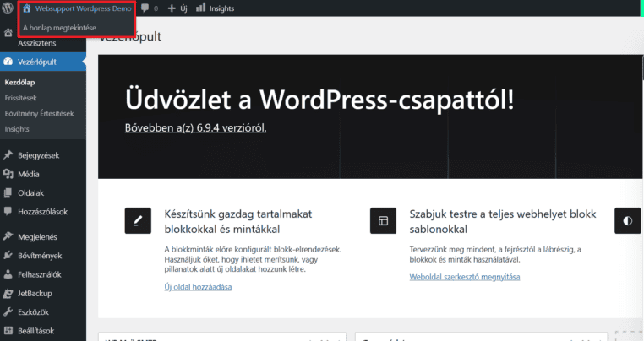Click the half-circle styles icon tile
This screenshot has width=644, height=341.
(x=627, y=219)
